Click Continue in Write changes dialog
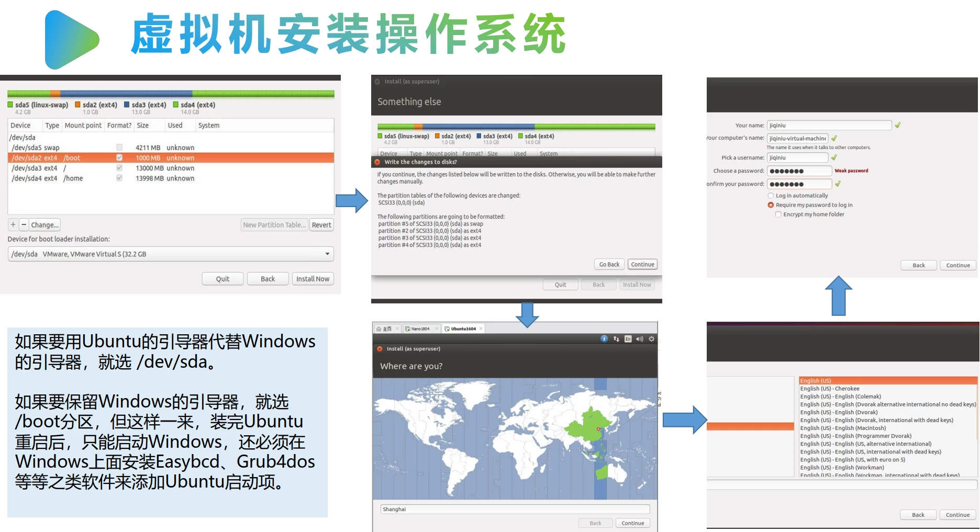The image size is (980, 532). (642, 265)
